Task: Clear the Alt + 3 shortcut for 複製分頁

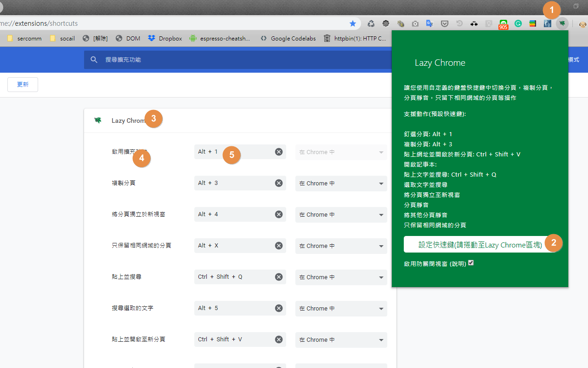Action: tap(279, 183)
